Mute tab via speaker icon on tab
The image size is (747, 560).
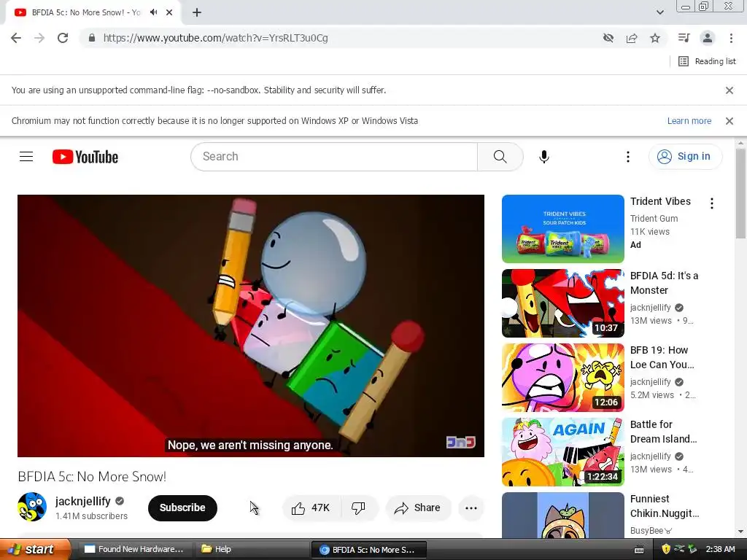point(153,12)
